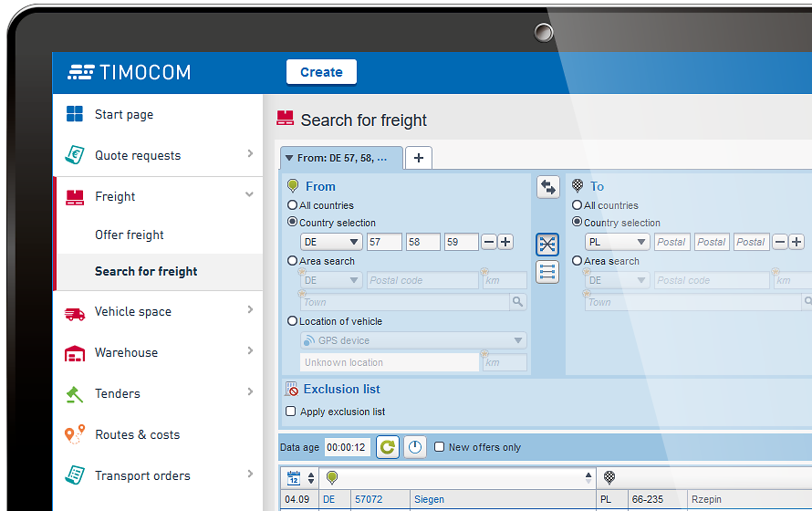Open the DE country dropdown in From
The image size is (812, 511).
[332, 243]
